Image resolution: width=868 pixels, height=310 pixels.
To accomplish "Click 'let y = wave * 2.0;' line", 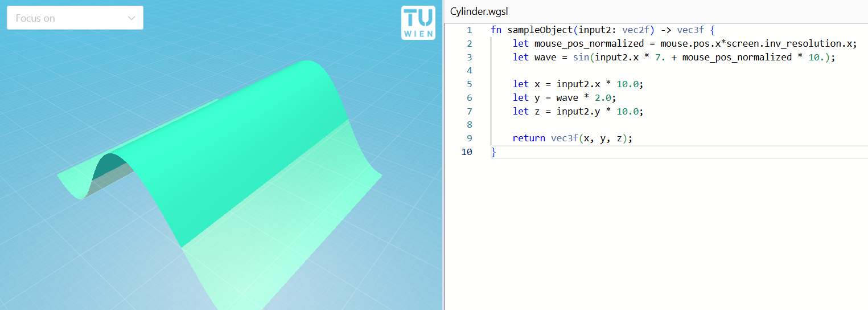I will pyautogui.click(x=564, y=97).
